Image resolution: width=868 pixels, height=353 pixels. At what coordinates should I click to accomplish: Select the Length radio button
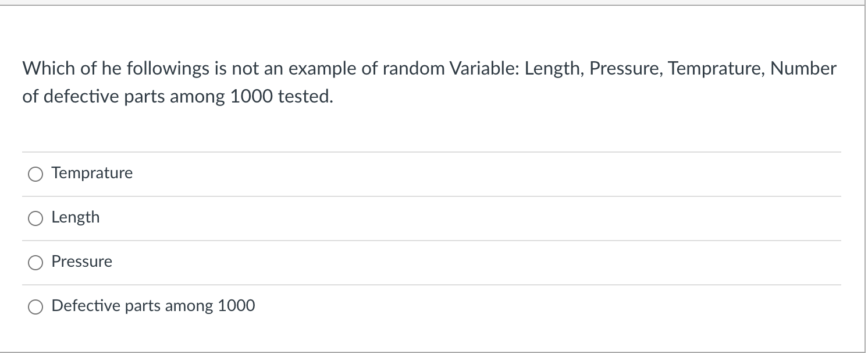pos(35,217)
